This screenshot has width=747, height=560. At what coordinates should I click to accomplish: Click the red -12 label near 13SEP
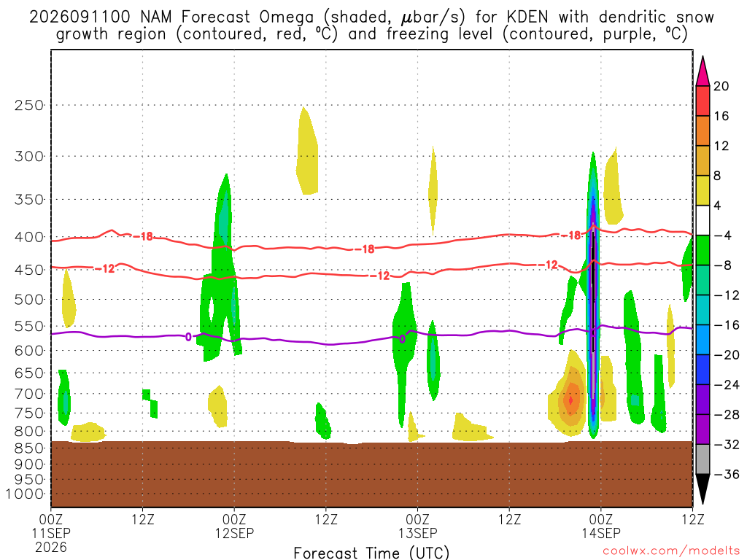pos(380,276)
